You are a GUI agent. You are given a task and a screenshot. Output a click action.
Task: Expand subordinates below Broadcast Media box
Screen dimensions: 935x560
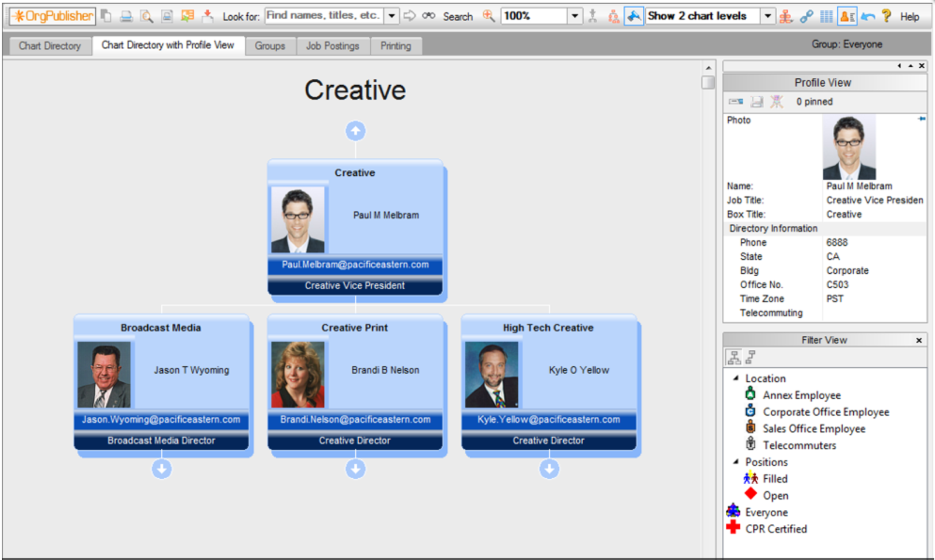coord(162,469)
